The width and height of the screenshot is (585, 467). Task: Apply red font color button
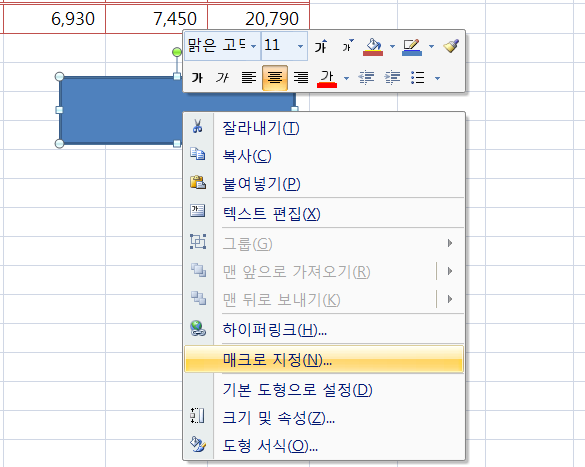[327, 78]
